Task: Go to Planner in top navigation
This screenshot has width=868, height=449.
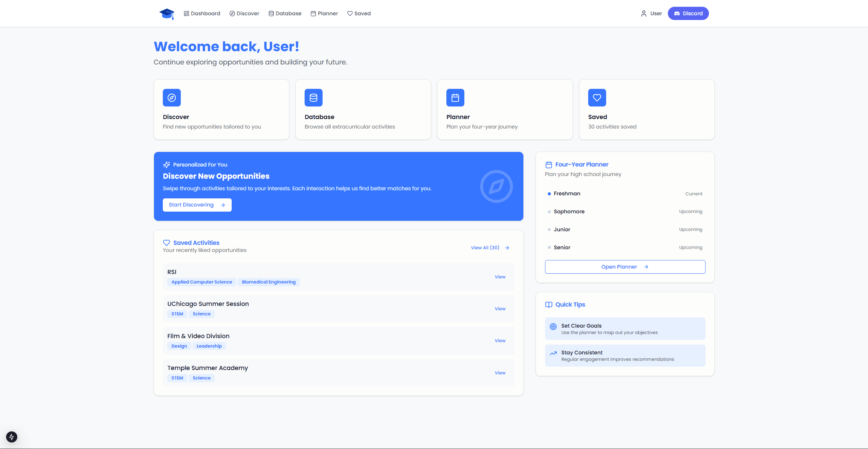Action: pos(324,14)
